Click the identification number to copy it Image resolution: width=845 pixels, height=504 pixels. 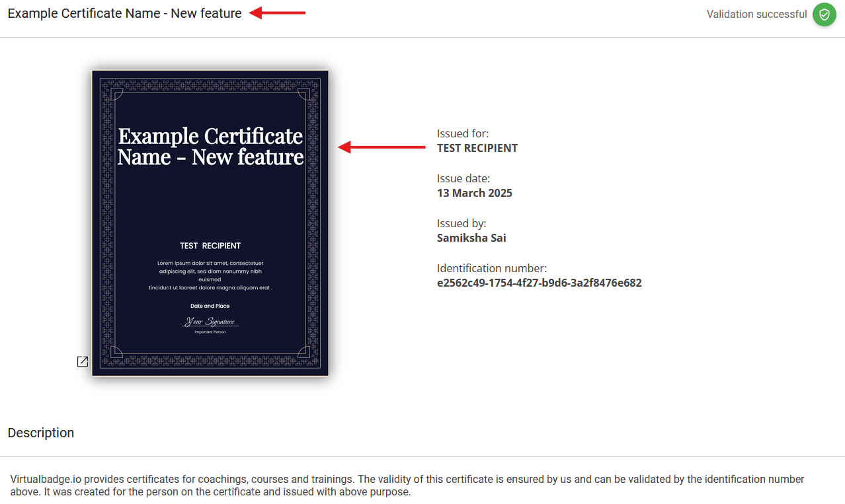pyautogui.click(x=540, y=282)
